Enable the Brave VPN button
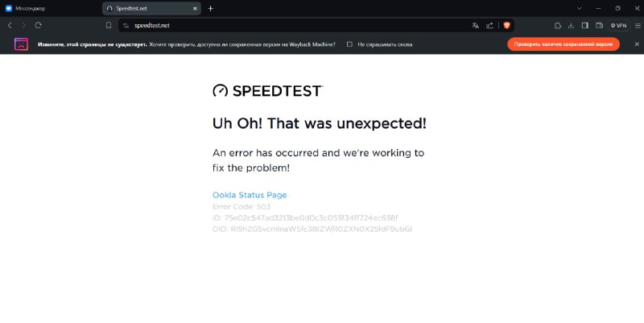 pyautogui.click(x=618, y=26)
